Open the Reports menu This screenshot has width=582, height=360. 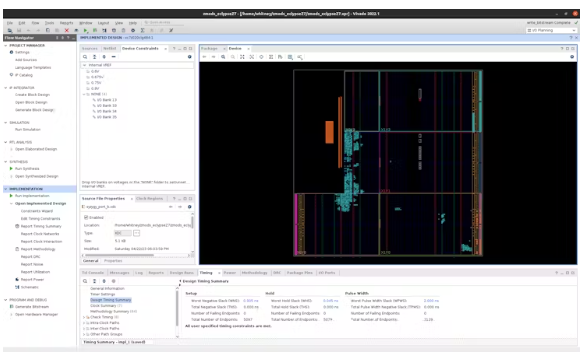pos(66,23)
